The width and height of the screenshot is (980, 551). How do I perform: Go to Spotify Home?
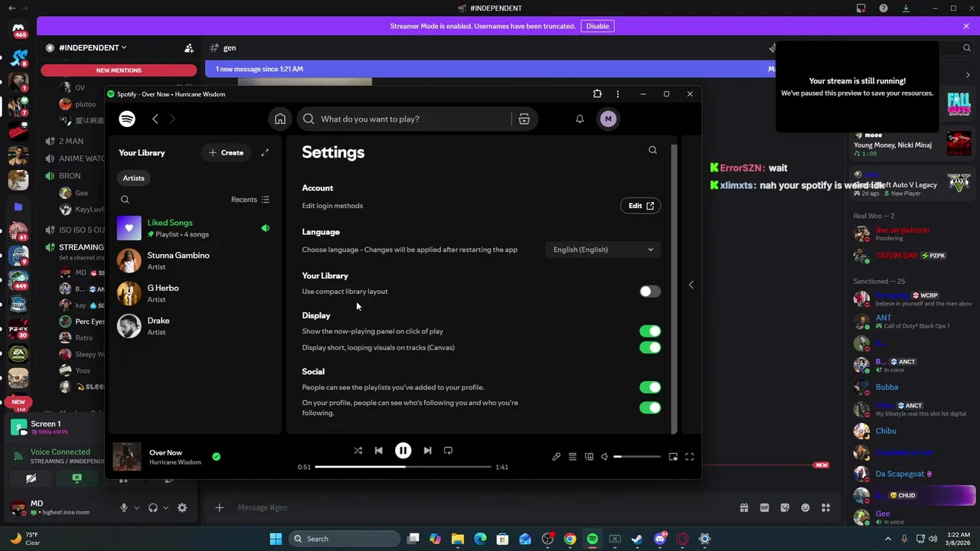tap(280, 119)
